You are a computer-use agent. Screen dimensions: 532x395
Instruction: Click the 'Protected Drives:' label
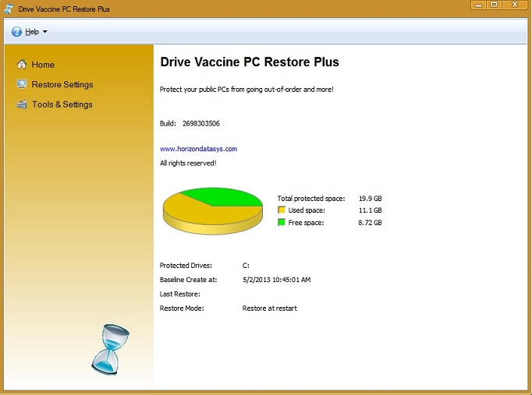pos(186,266)
